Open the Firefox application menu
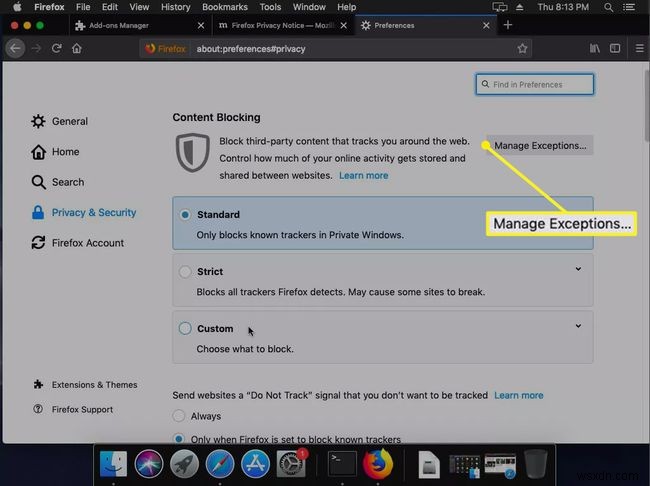The image size is (650, 486). click(49, 7)
